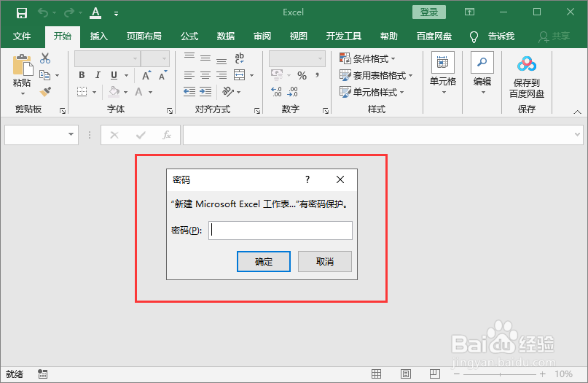Click the 粘贴 paste clipboard icon

[23, 65]
